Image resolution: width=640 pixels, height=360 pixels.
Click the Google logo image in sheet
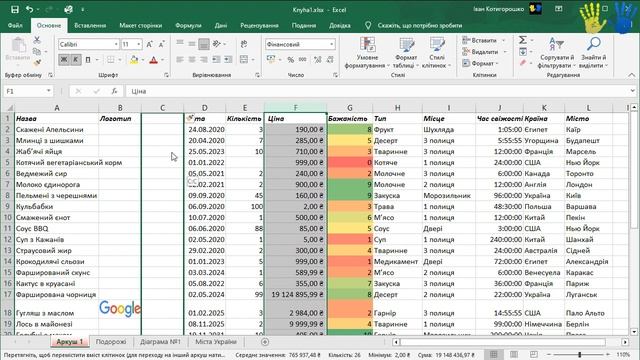click(120, 308)
